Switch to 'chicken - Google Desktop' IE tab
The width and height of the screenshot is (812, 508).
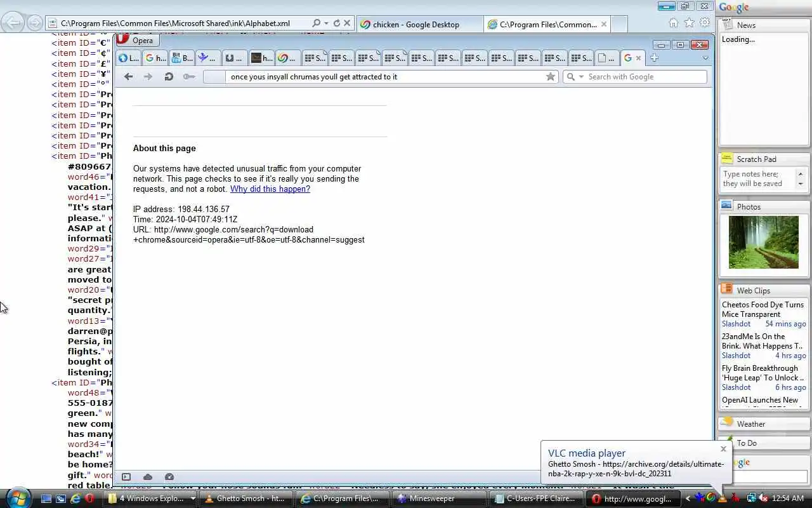click(419, 24)
